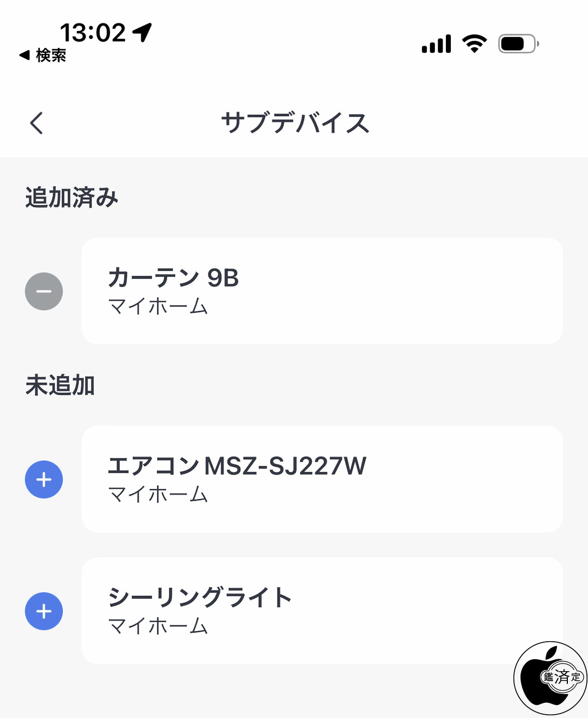588x718 pixels.
Task: Add エアコン MSZ-SJ227W with the plus button
Action: 44,479
